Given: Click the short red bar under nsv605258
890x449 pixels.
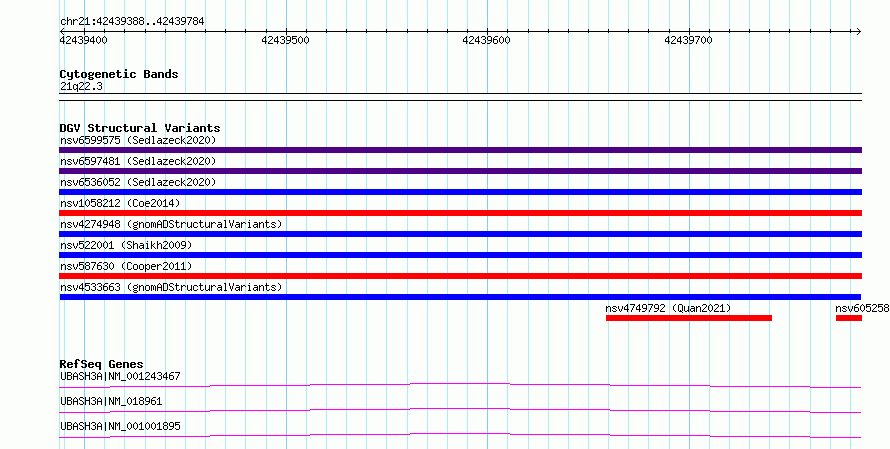Looking at the screenshot, I should [x=849, y=318].
